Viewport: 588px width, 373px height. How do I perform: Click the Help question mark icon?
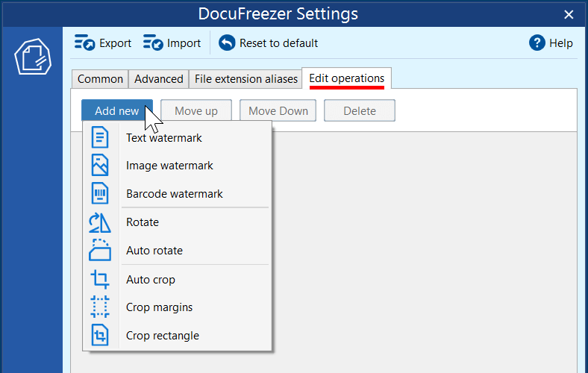coord(537,43)
